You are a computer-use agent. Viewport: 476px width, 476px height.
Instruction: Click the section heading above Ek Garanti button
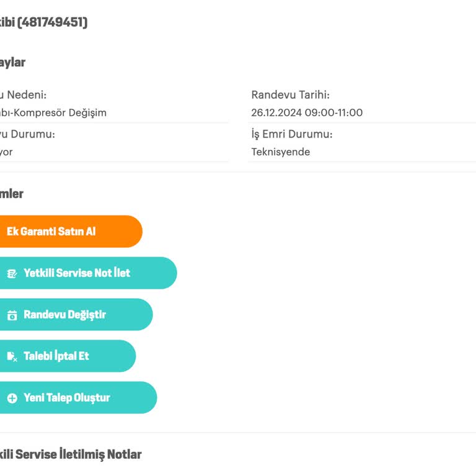(x=11, y=193)
